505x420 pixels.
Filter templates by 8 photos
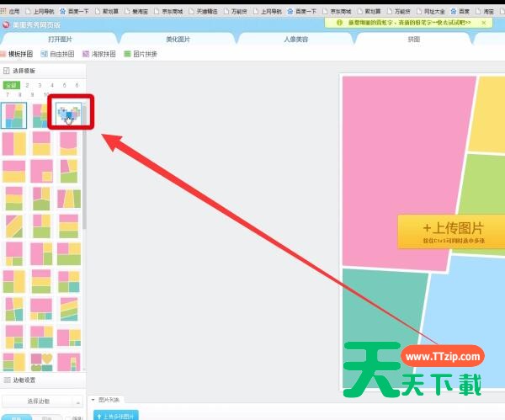pos(19,94)
